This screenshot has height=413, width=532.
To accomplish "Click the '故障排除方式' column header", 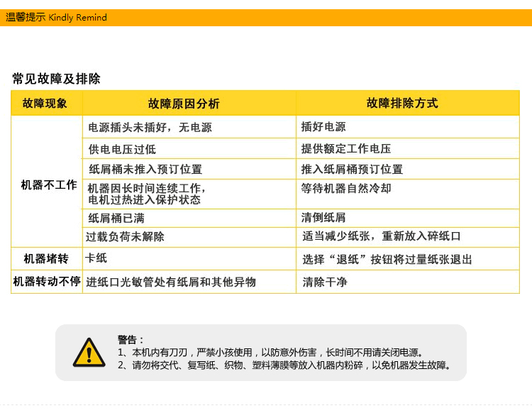I will point(402,103).
